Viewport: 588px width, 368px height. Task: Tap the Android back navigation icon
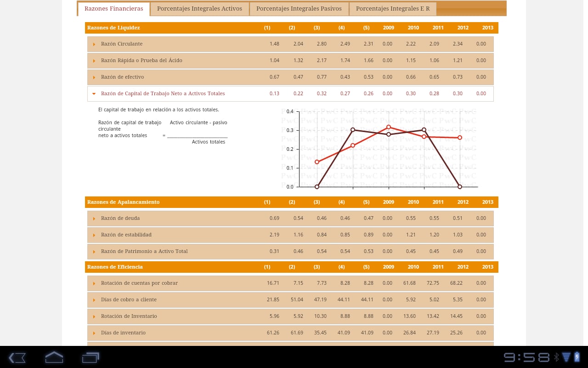click(17, 357)
